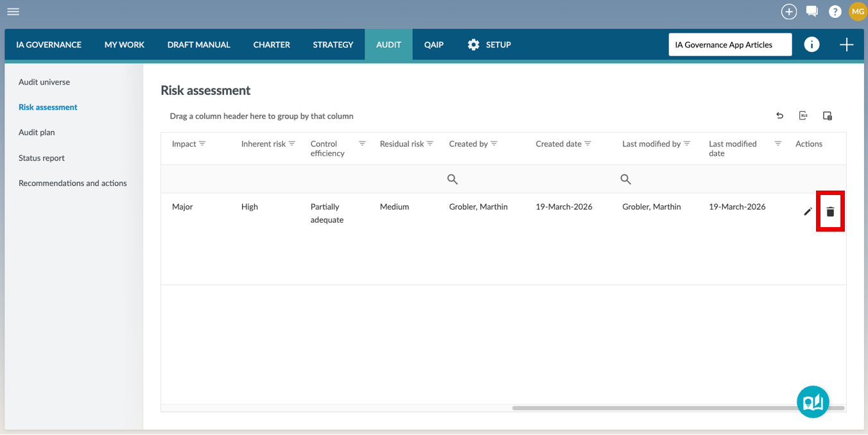This screenshot has width=868, height=435.
Task: Open the Last modified by column filter
Action: tap(687, 144)
